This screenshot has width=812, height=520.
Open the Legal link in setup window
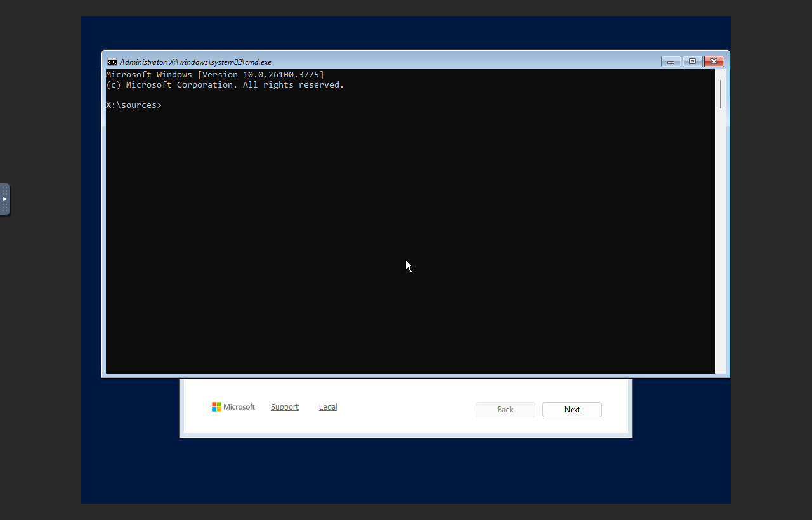tap(328, 407)
